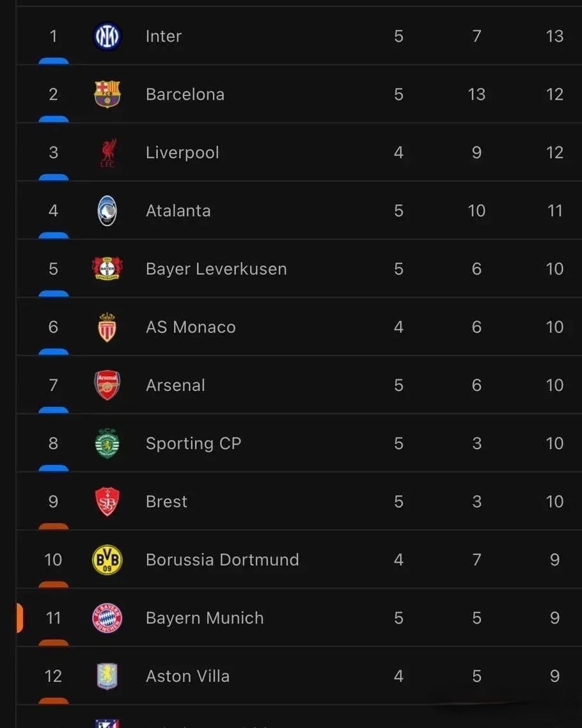Select the Liverpool club crest
This screenshot has width=582, height=728.
point(107,153)
